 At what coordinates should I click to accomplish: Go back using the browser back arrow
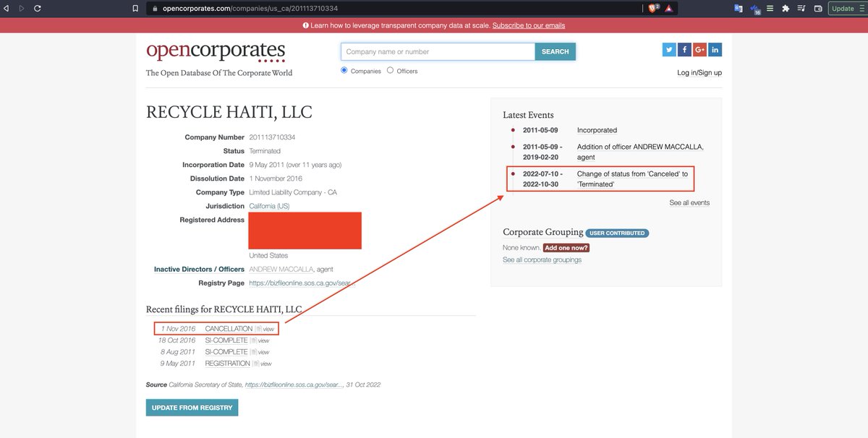tap(7, 8)
